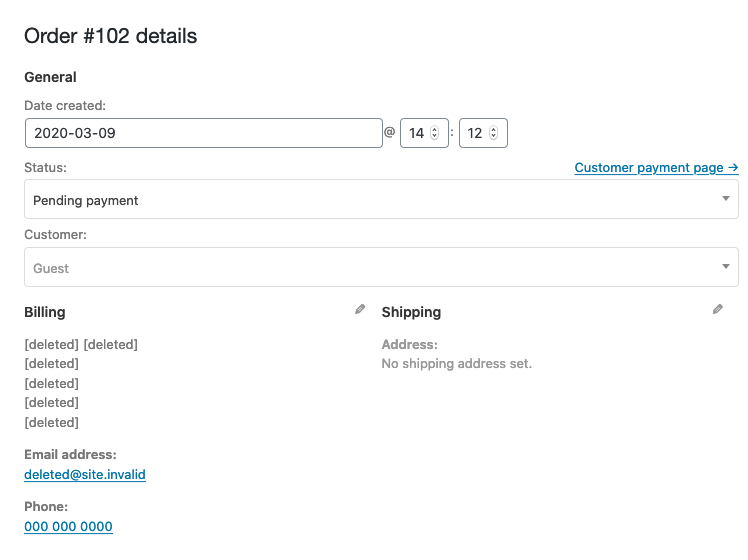Open the Status dropdown showing Pending payment
Screen dimensions: 748x560
click(381, 199)
